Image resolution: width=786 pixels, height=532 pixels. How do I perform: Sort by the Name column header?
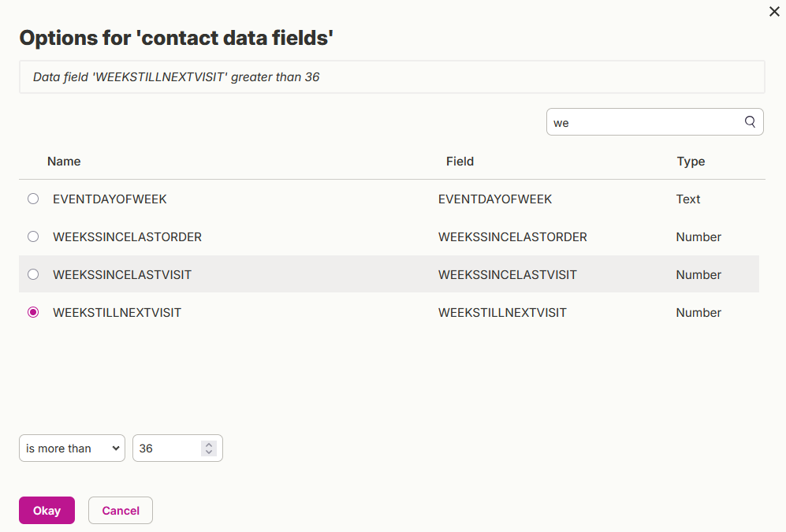point(64,162)
